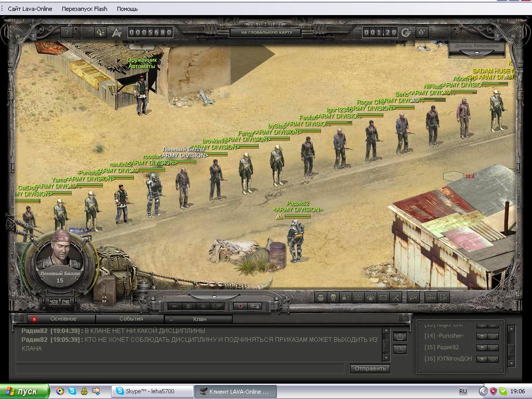The height and width of the screenshot is (399, 532).
Task: Open the Помощь menu
Action: [x=127, y=9]
